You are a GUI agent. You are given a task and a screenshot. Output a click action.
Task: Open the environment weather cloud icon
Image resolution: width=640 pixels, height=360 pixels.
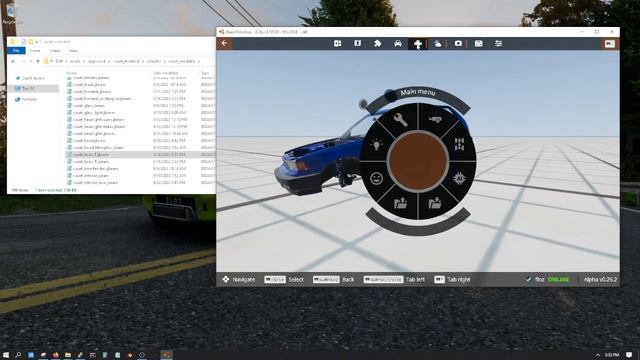click(438, 43)
